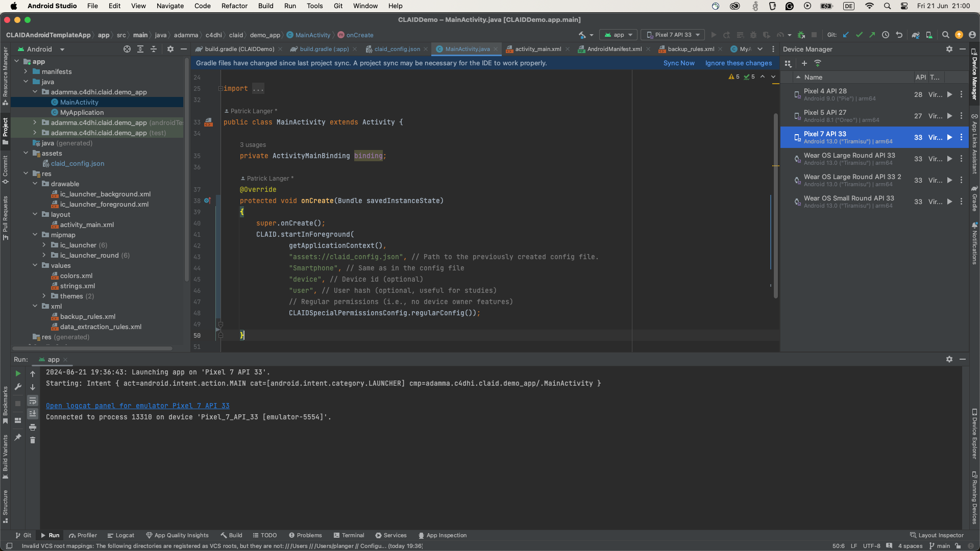This screenshot has width=980, height=551.
Task: Open the app run configuration dropdown
Action: point(619,35)
